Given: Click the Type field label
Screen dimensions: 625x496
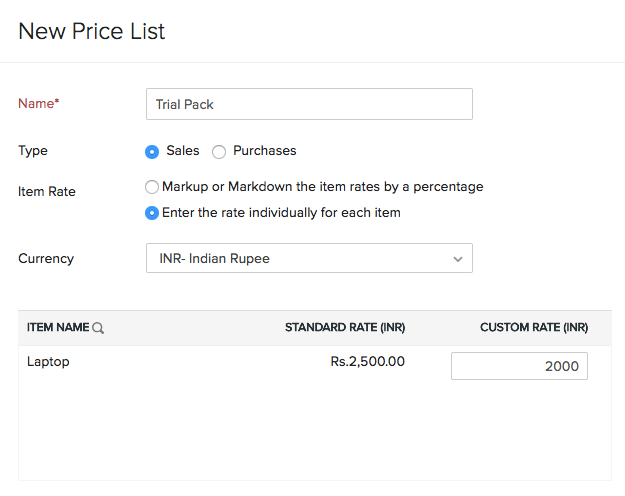Looking at the screenshot, I should click(33, 151).
